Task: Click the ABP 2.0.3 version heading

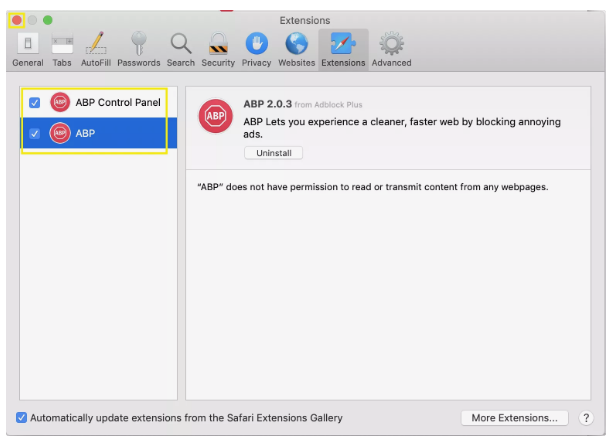Action: point(267,104)
